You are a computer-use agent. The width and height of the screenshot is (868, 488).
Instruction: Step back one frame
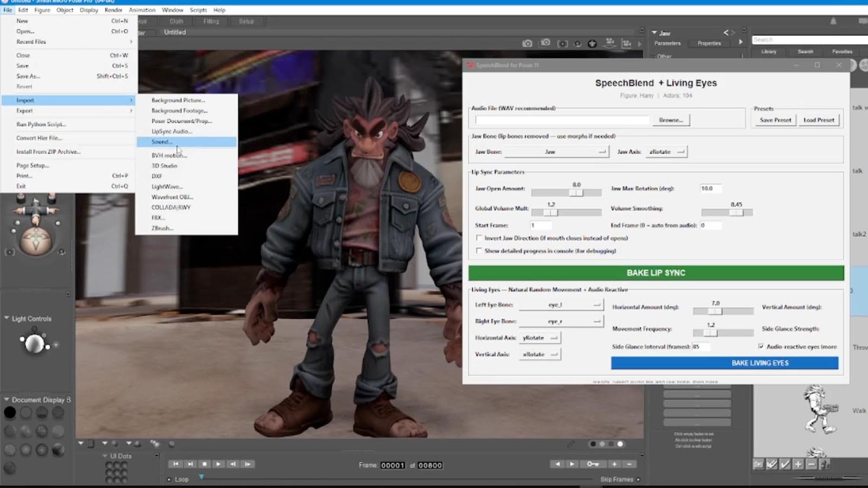pos(233,464)
